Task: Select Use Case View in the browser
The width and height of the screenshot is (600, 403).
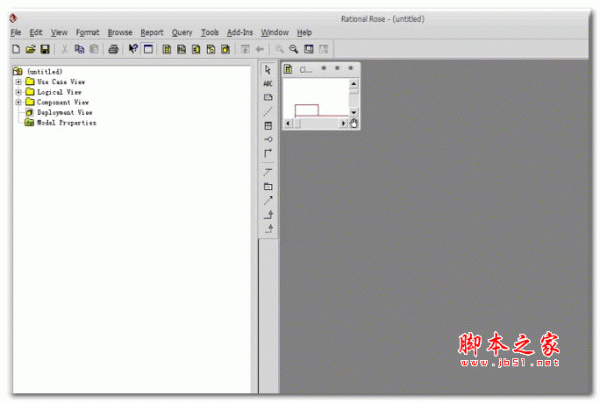Action: coord(61,82)
